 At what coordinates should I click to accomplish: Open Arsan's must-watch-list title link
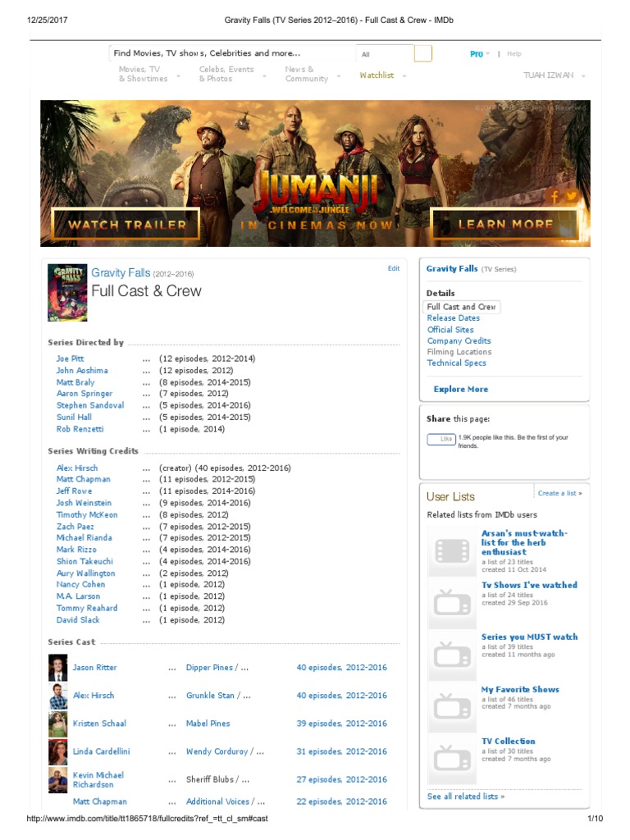pos(524,543)
